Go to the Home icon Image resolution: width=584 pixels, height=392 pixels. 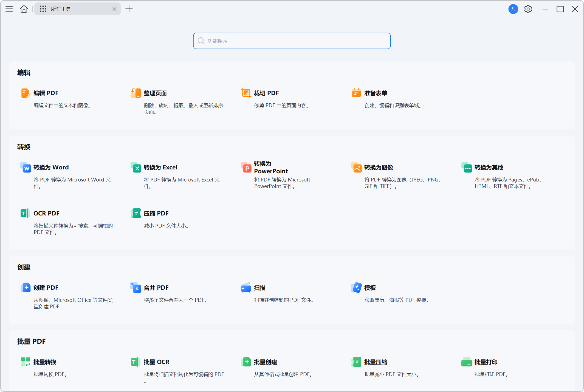click(x=24, y=9)
